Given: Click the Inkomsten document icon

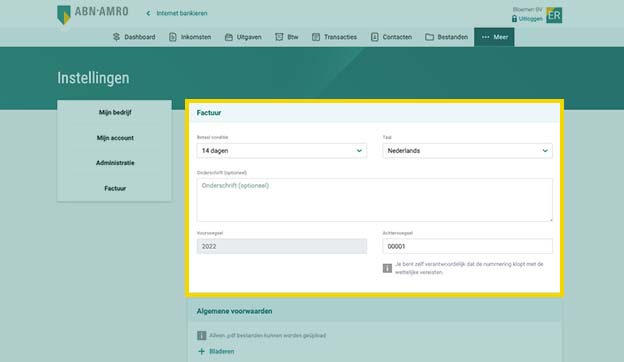Looking at the screenshot, I should (x=173, y=37).
